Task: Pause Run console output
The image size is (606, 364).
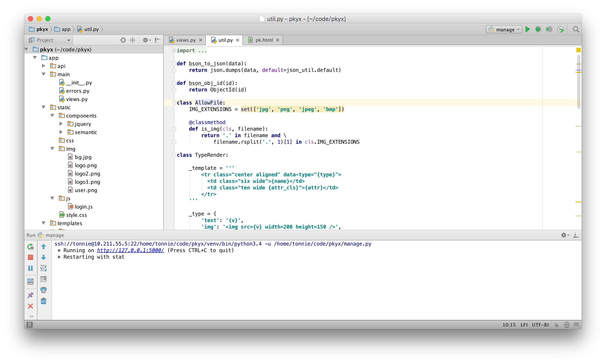Action: pyautogui.click(x=30, y=268)
